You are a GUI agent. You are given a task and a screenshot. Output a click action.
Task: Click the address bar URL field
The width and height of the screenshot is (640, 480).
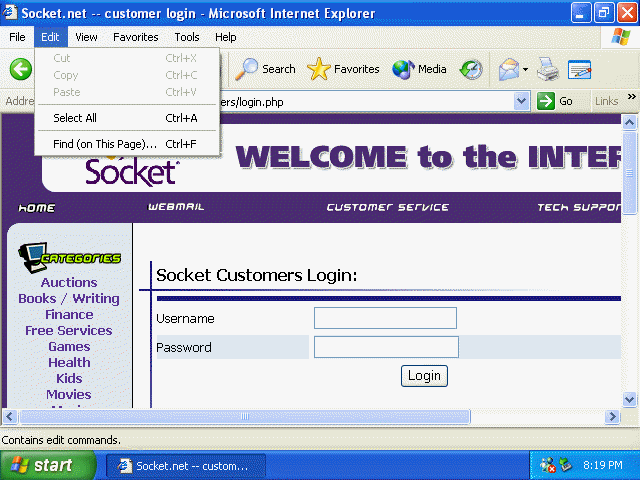coord(367,101)
